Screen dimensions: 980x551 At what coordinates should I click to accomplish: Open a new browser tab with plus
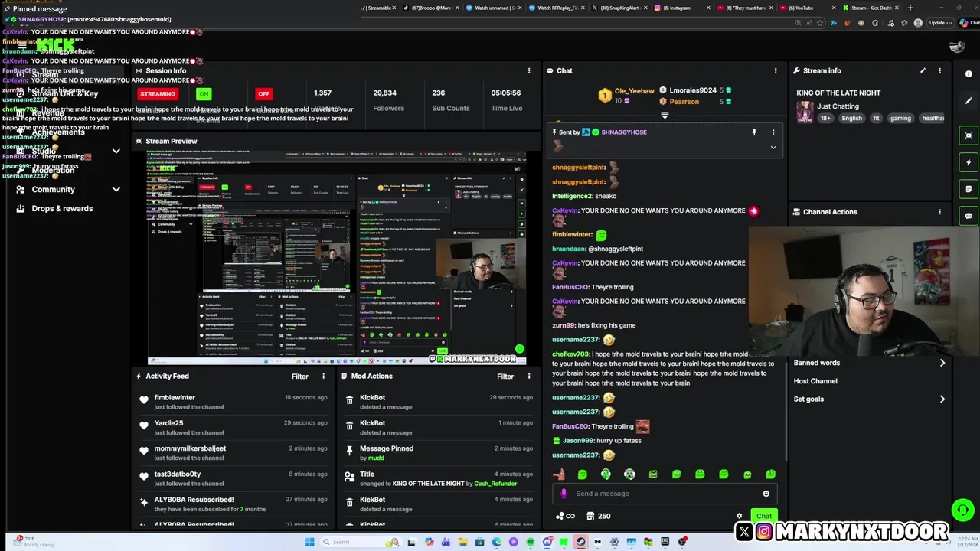tap(910, 8)
